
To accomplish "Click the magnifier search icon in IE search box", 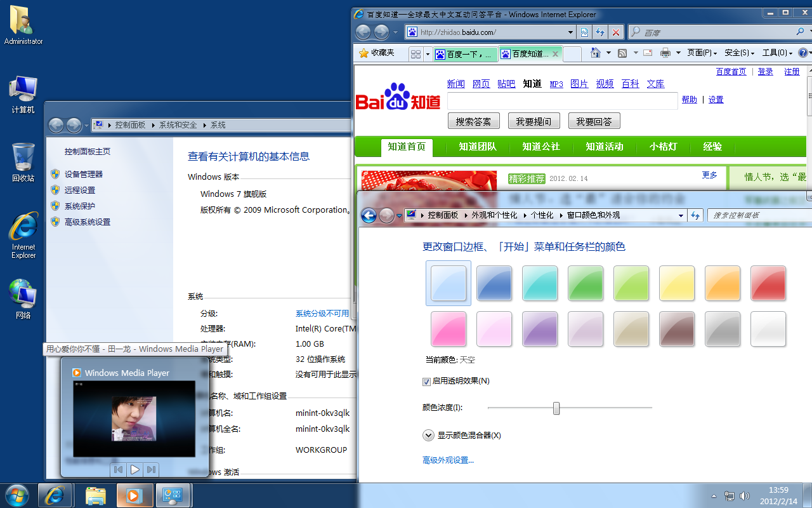I will tap(800, 32).
